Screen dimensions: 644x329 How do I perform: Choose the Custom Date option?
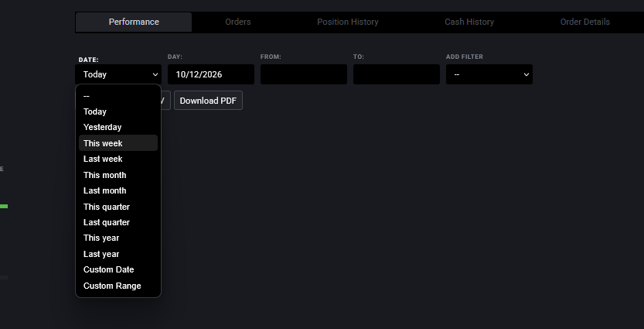(x=118, y=269)
